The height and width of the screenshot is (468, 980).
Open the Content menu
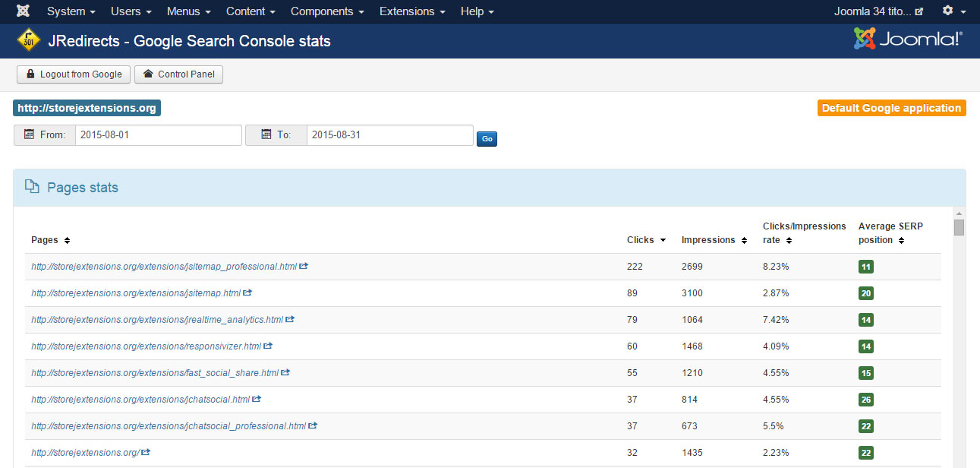251,11
